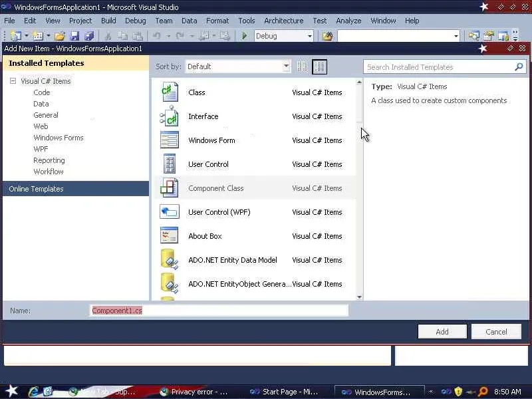
Task: Select the Reporting category
Action: [x=49, y=160]
